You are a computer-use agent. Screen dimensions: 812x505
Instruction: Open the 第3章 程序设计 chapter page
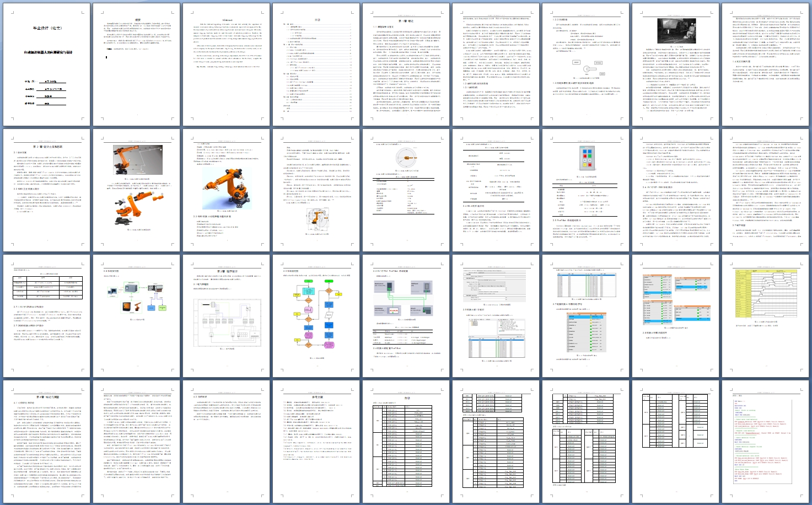(227, 315)
